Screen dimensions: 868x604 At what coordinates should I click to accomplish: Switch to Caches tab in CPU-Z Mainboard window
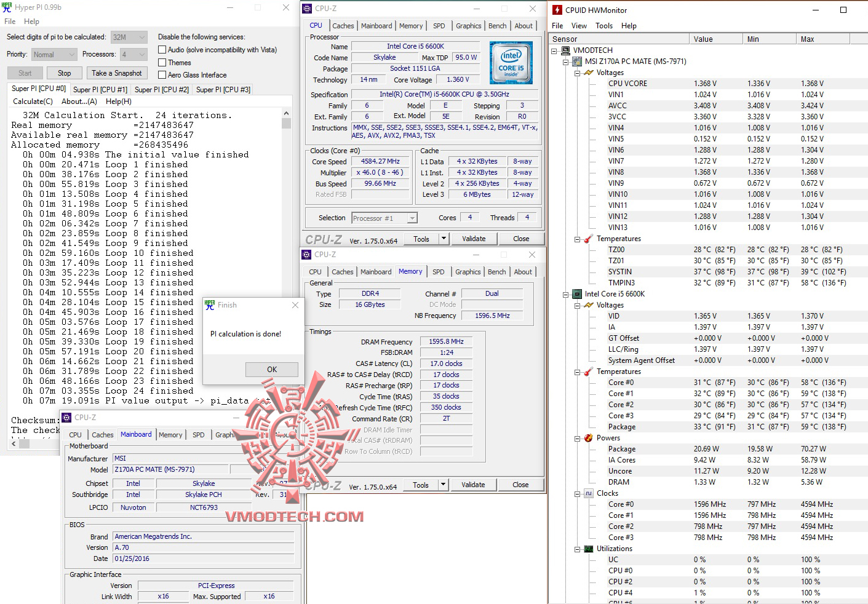103,435
